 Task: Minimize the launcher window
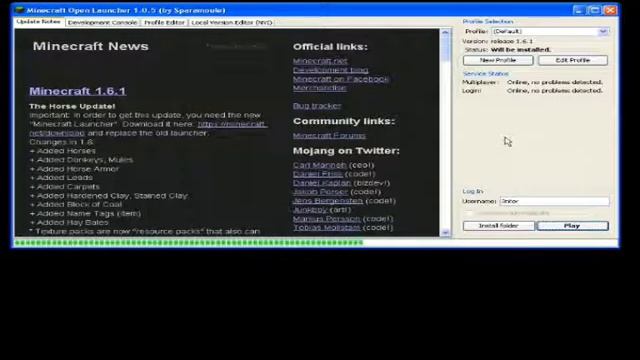(578, 10)
